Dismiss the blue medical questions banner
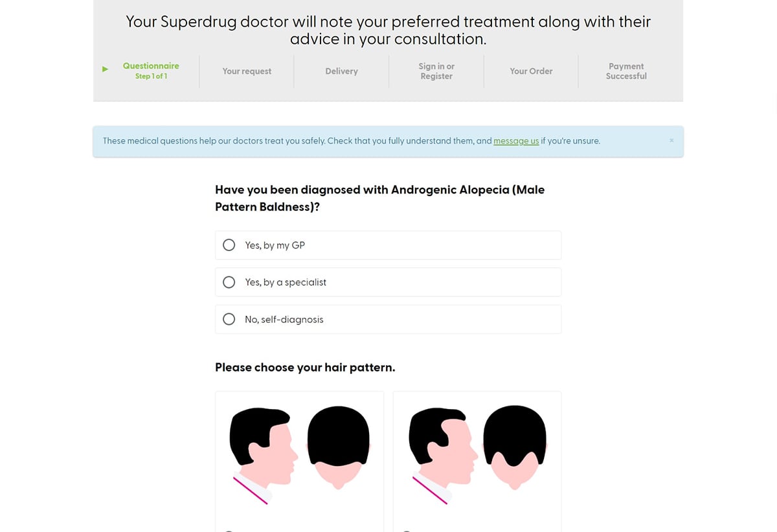The image size is (777, 532). (671, 140)
